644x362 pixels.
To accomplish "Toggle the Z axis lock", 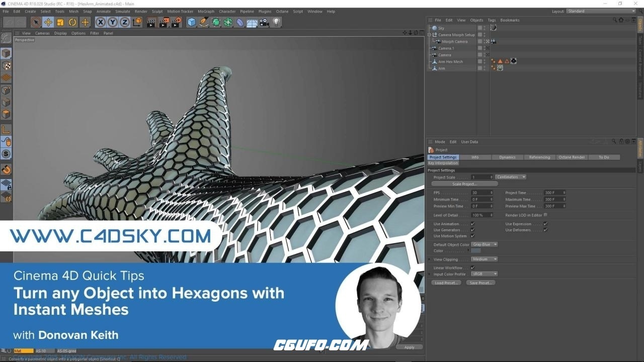I will click(125, 22).
